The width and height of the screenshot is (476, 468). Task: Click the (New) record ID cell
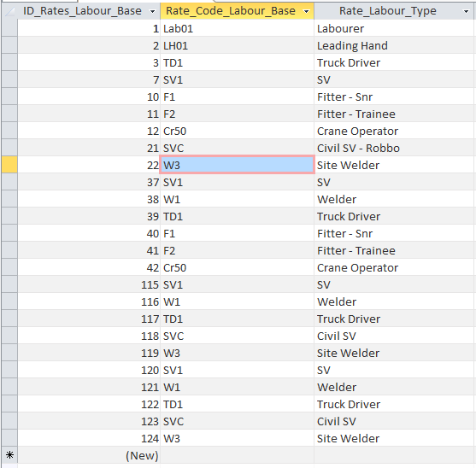(x=89, y=455)
